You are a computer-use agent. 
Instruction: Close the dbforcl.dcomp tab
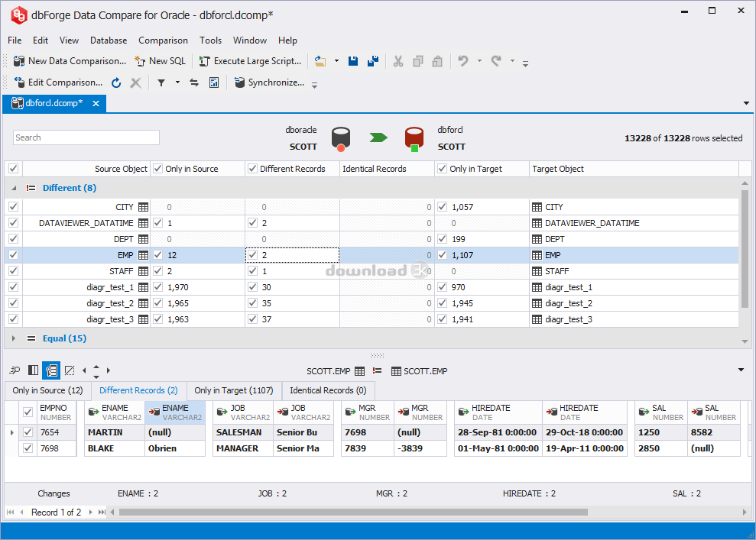pos(96,103)
